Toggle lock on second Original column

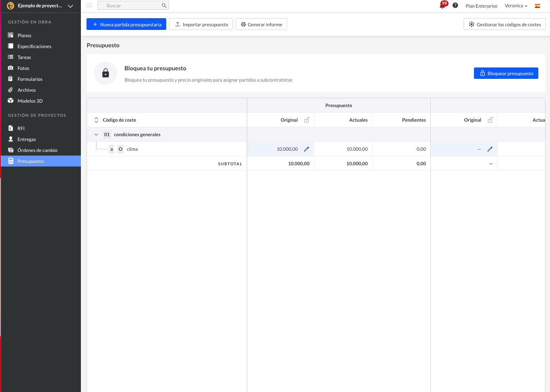coord(490,120)
